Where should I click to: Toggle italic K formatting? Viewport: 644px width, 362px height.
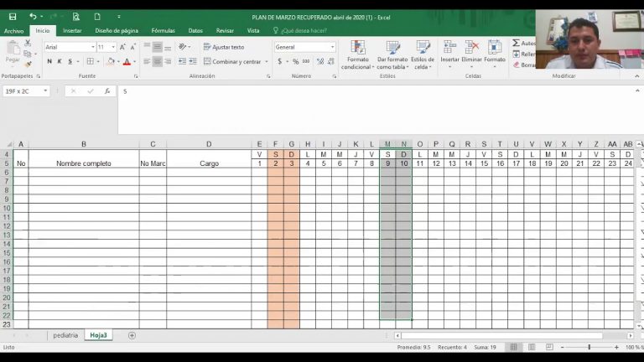click(x=60, y=61)
